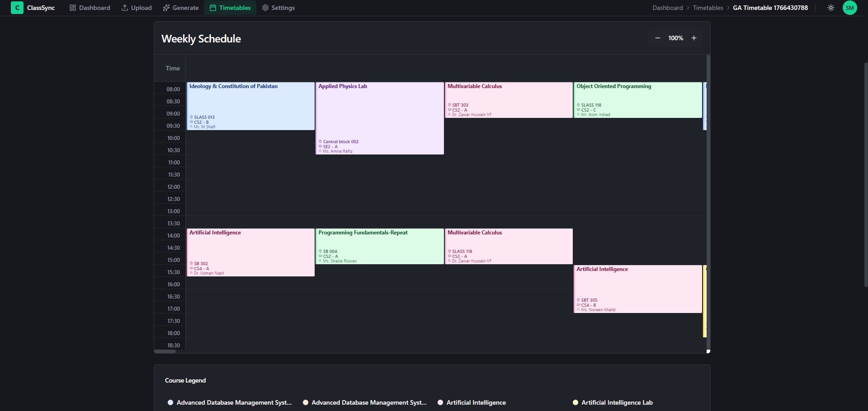The width and height of the screenshot is (868, 411).
Task: Click the Ms. Noreen Khalid instructor text
Action: 598,310
